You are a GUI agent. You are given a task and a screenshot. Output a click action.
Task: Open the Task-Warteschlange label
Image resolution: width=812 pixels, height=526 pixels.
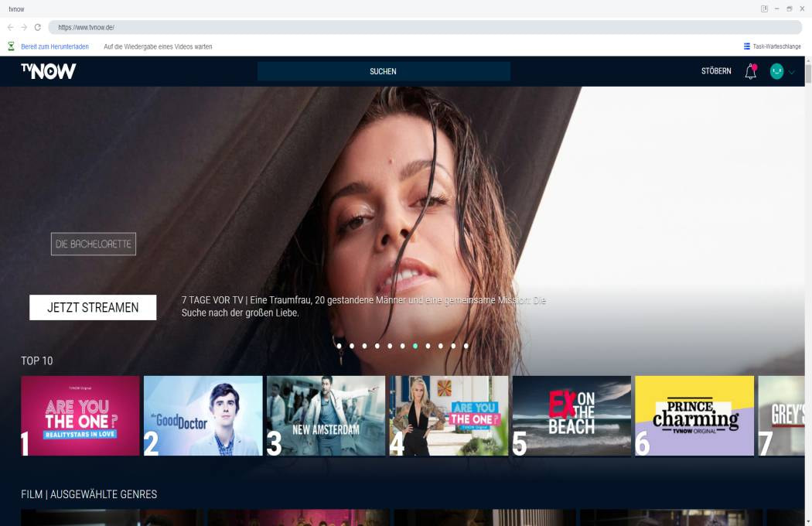pyautogui.click(x=776, y=46)
